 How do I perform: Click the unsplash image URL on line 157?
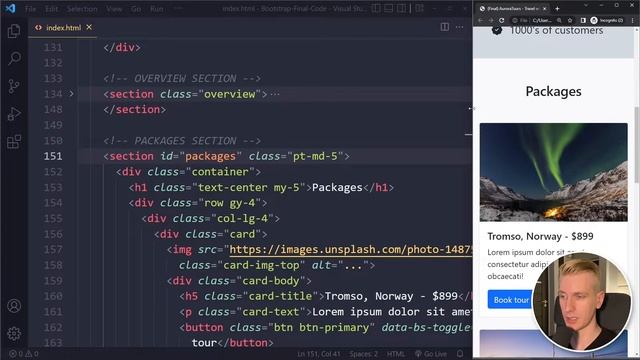tap(350, 249)
